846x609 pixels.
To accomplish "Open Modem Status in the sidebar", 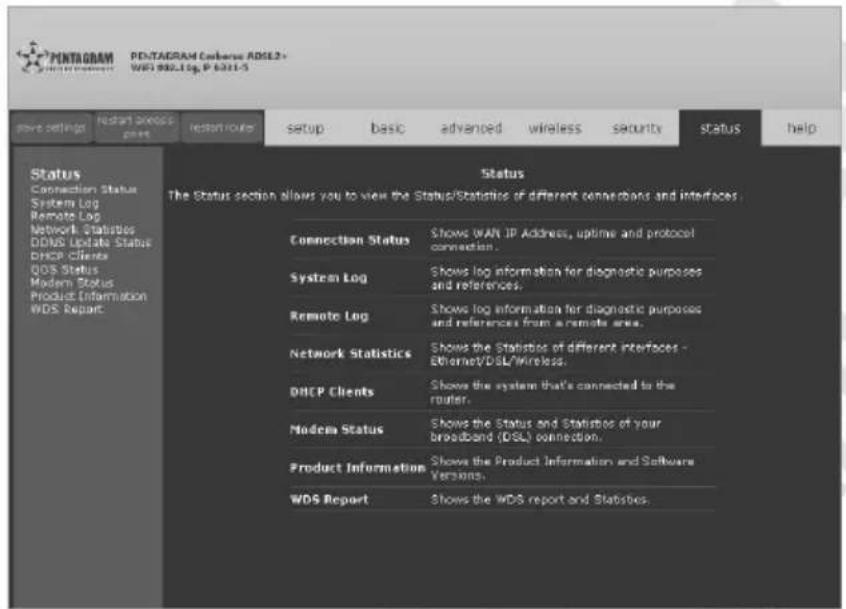I will coord(72,283).
